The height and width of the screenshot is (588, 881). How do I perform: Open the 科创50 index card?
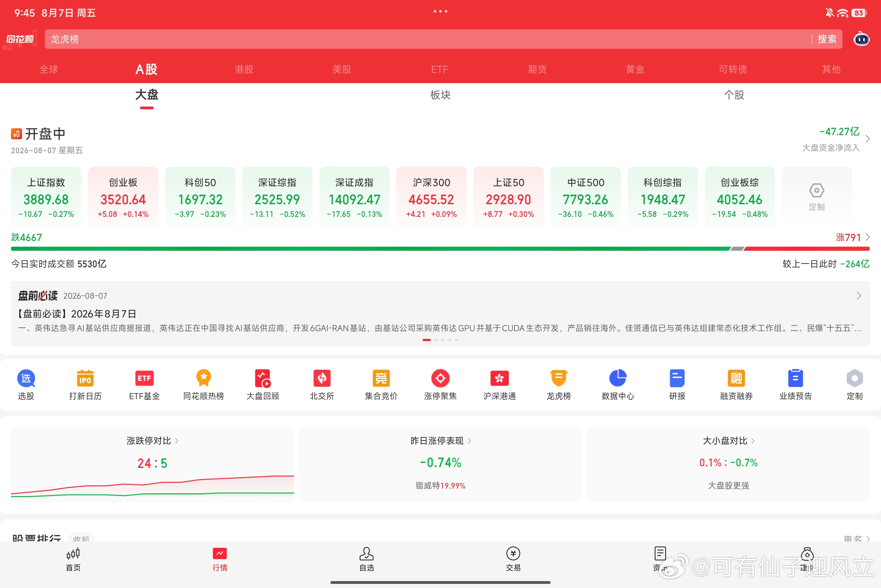(x=200, y=197)
